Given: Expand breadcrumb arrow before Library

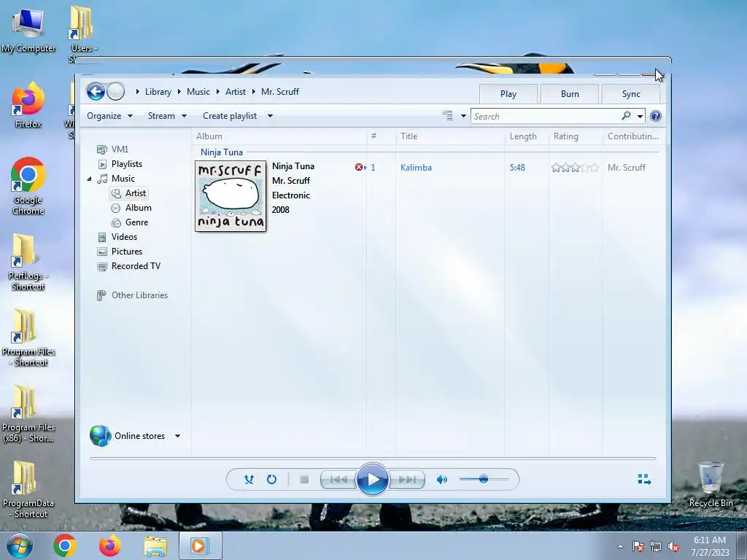Looking at the screenshot, I should (x=137, y=91).
